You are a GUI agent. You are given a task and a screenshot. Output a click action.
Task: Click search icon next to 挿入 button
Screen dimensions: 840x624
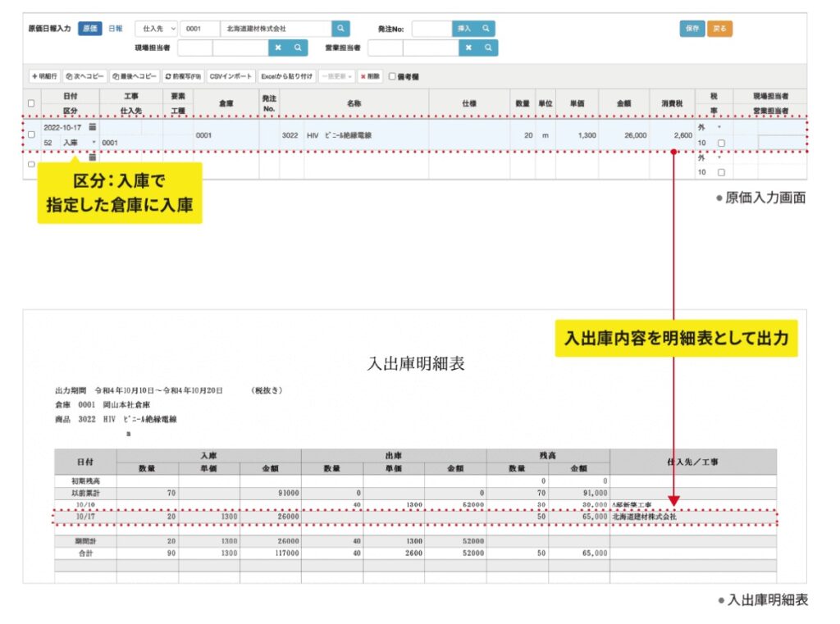click(x=486, y=29)
